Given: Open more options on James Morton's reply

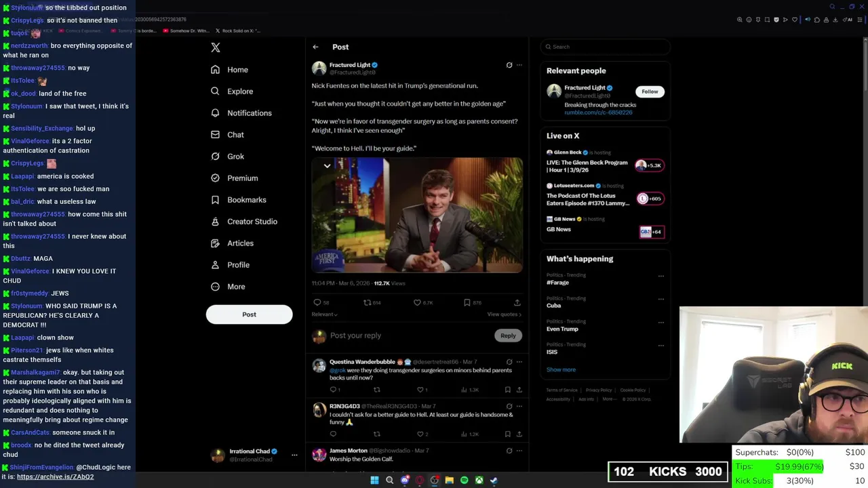Looking at the screenshot, I should tap(519, 451).
